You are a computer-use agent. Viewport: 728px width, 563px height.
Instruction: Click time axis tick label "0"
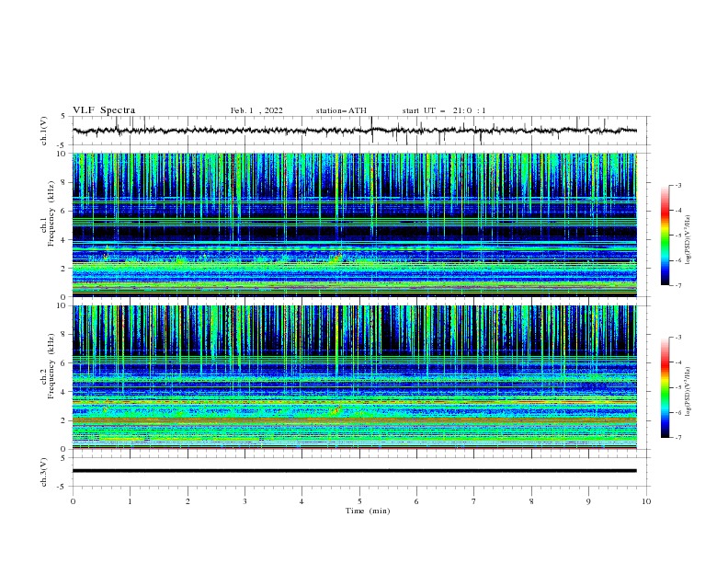pos(73,501)
